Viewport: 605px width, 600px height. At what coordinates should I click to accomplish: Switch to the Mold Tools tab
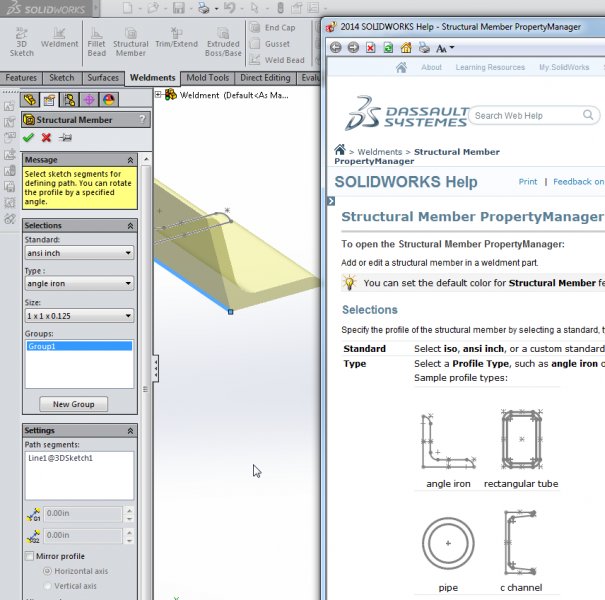pos(208,78)
